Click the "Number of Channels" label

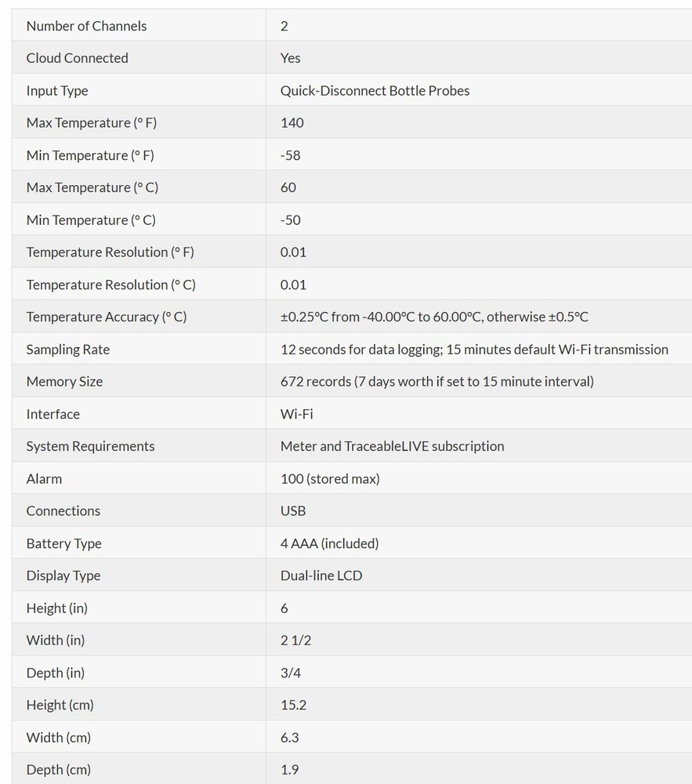pos(86,26)
